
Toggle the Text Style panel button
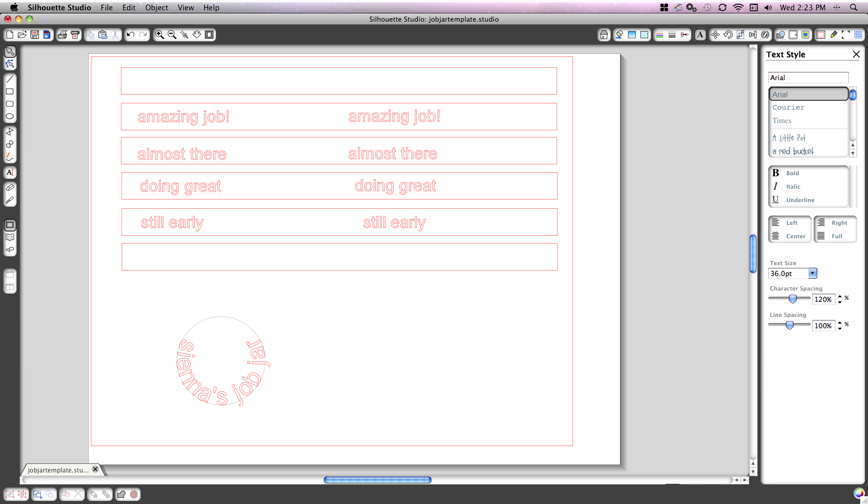click(700, 35)
